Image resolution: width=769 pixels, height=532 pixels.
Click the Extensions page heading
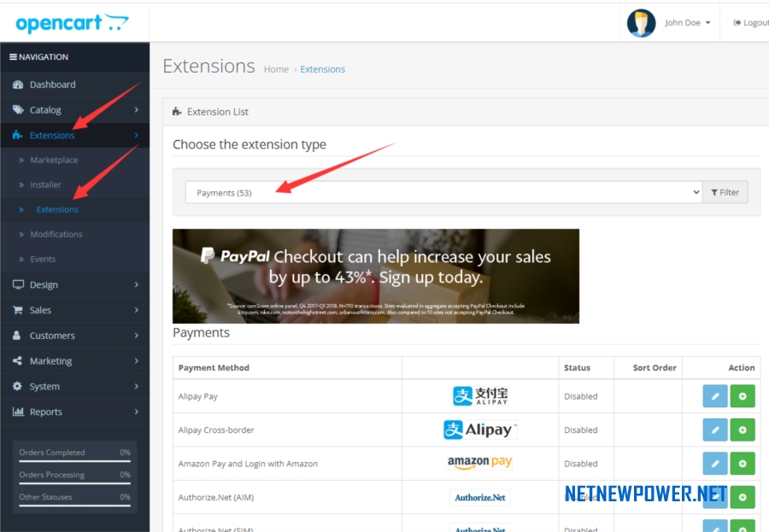pyautogui.click(x=209, y=67)
